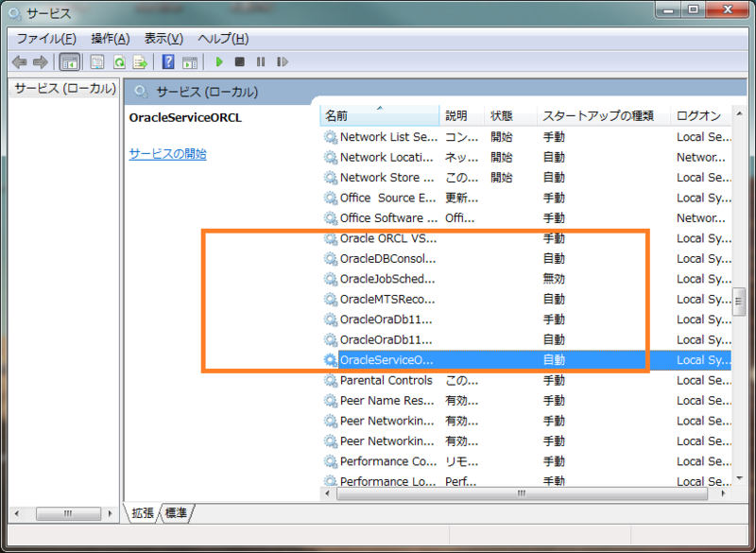This screenshot has width=756, height=553.
Task: Click the service list vertical scrollbar thumb
Action: [739, 302]
